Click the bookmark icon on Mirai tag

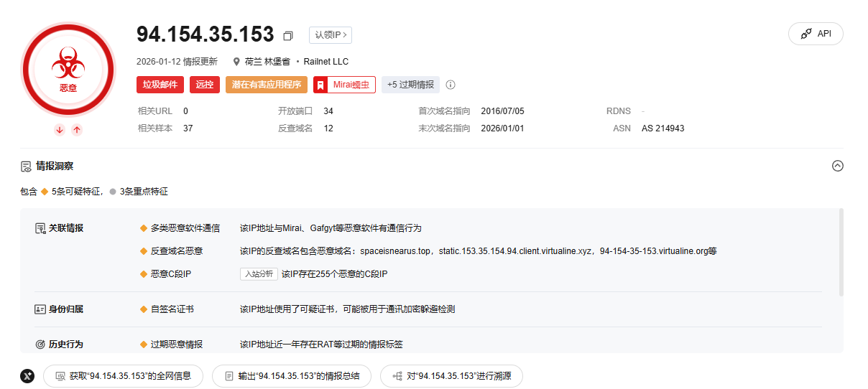pyautogui.click(x=320, y=85)
